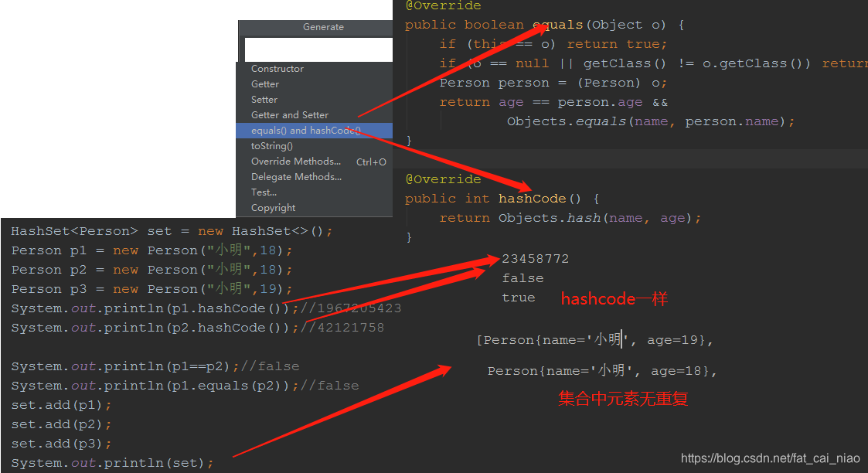
Task: Click the System.out.println(set); line
Action: pos(112,463)
